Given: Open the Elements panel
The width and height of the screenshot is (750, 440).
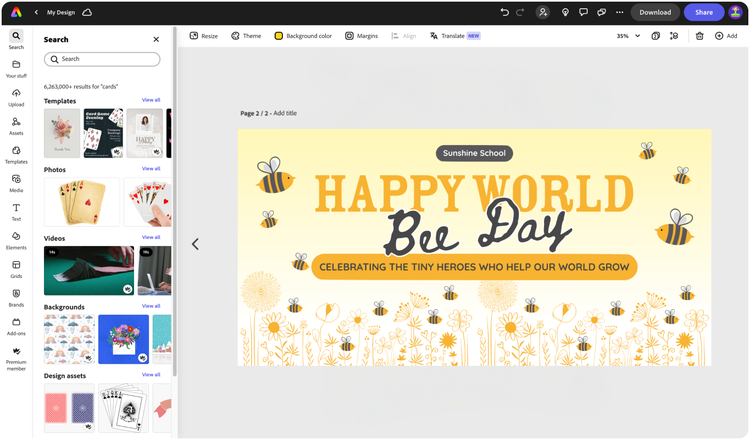Looking at the screenshot, I should click(16, 239).
